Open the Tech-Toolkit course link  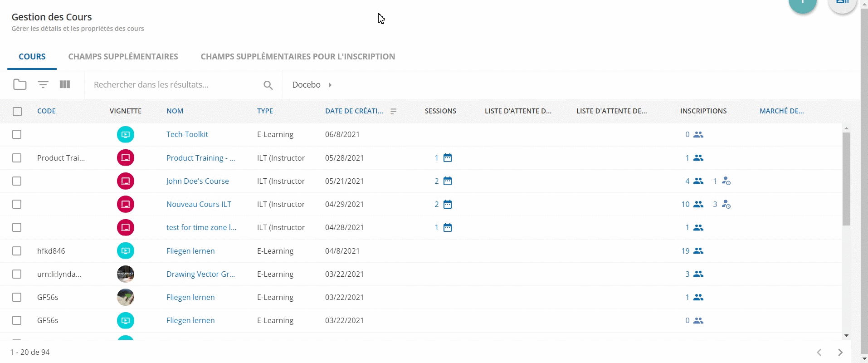[187, 134]
